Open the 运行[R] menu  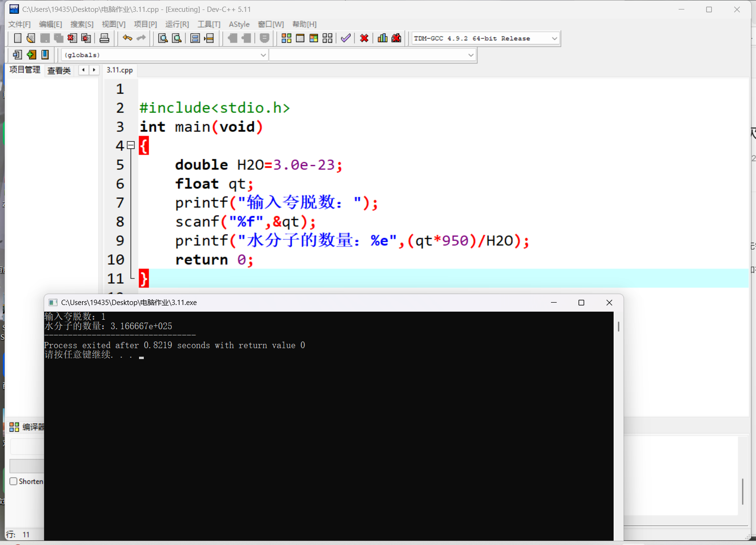point(177,24)
